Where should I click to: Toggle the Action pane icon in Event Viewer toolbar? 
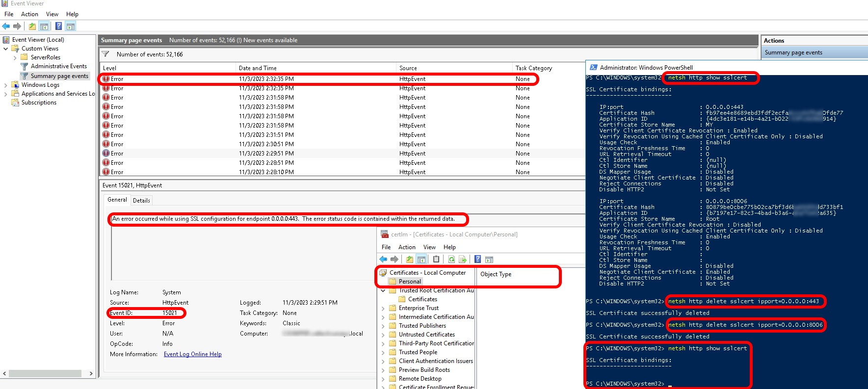[71, 26]
